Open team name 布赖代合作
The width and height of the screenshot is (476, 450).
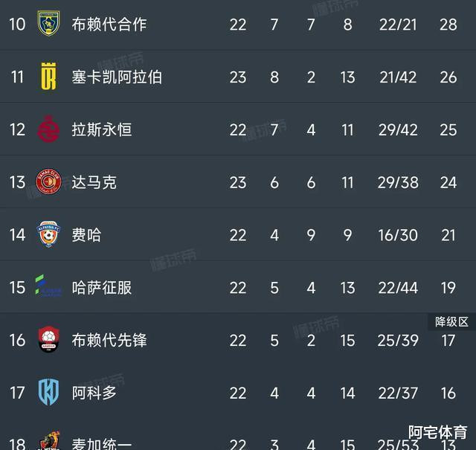[x=109, y=25]
